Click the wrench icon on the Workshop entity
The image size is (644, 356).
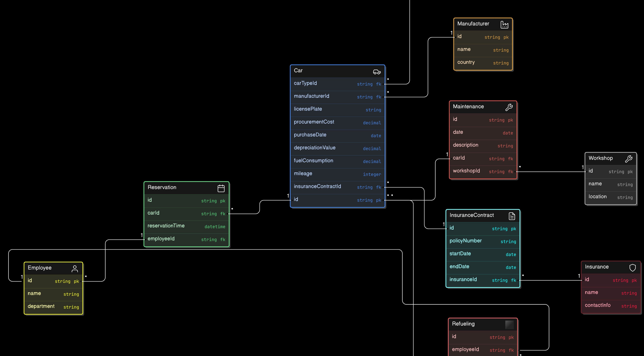coord(629,159)
